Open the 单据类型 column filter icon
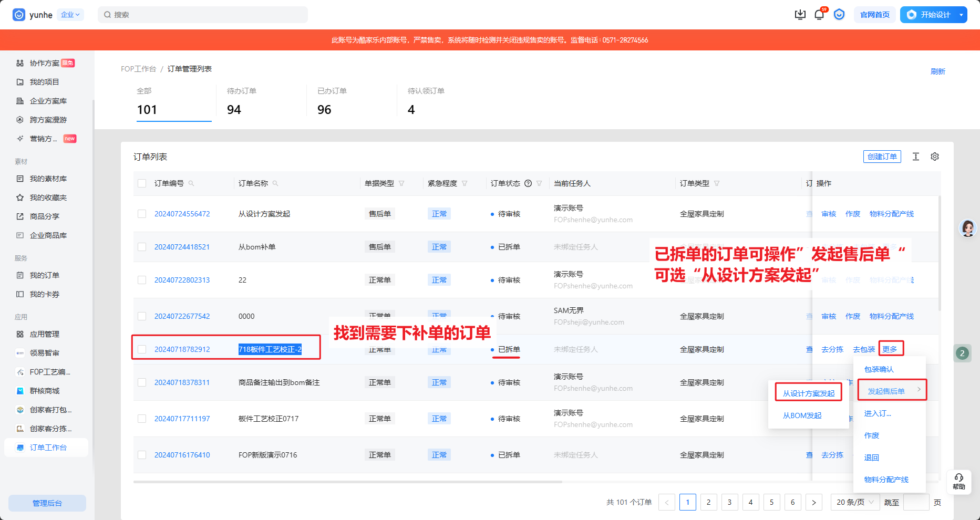This screenshot has width=980, height=520. (x=401, y=183)
